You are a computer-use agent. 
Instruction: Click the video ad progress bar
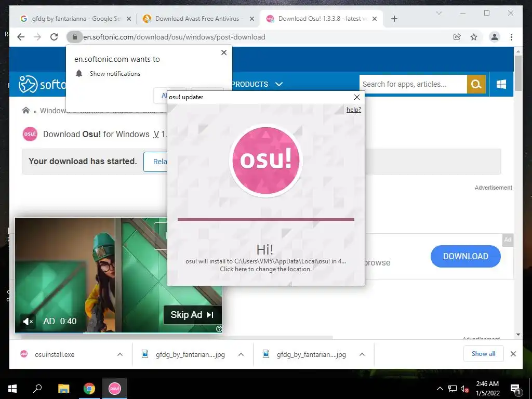pyautogui.click(x=118, y=332)
